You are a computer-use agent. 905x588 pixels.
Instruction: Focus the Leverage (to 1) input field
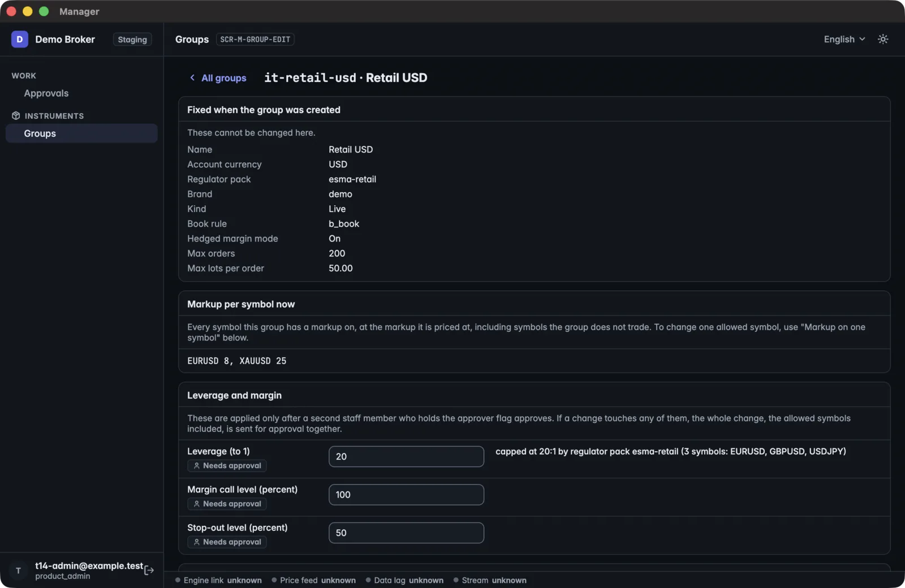point(406,456)
